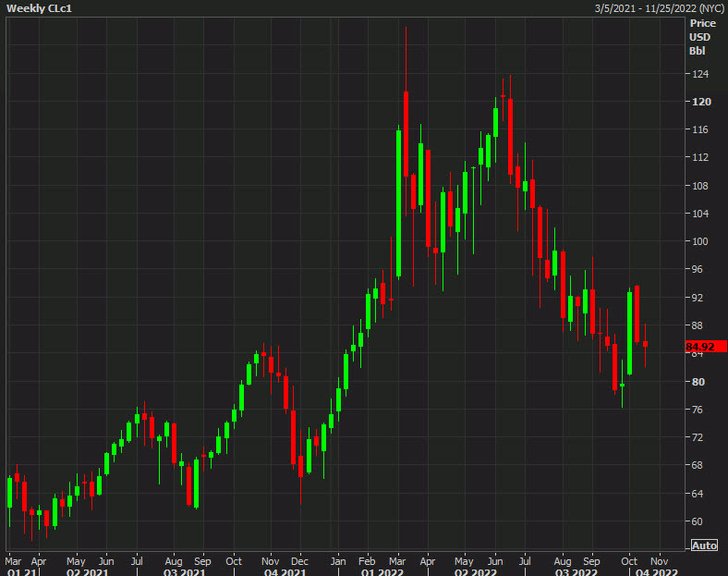
Task: Click the large green October 2022 candle
Action: tap(629, 333)
